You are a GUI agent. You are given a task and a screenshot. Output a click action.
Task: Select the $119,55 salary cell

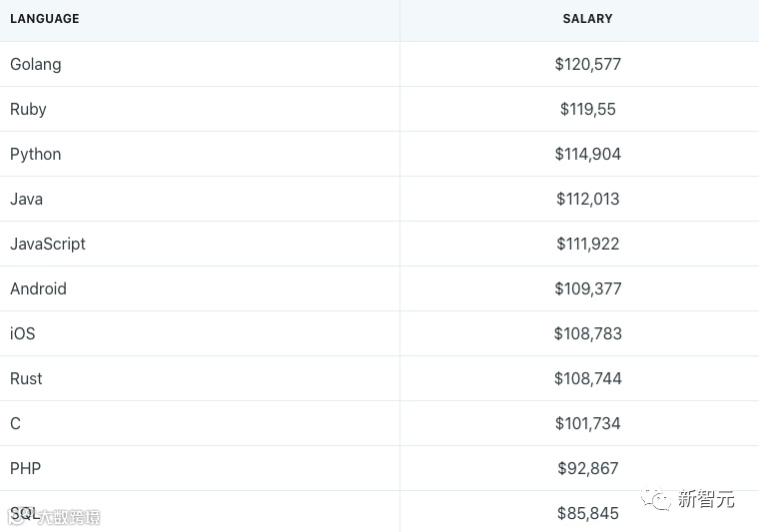588,109
